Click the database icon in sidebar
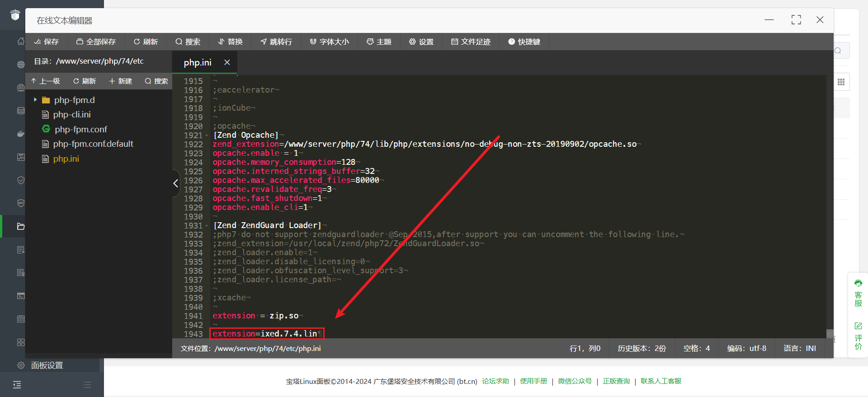Viewport: 868px width, 397px height. 21,111
